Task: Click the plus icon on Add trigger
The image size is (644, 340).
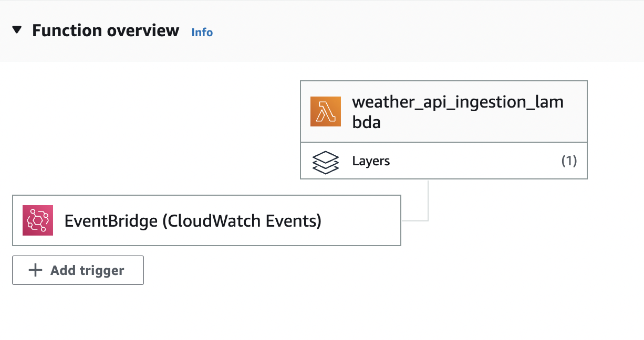Action: pyautogui.click(x=35, y=270)
